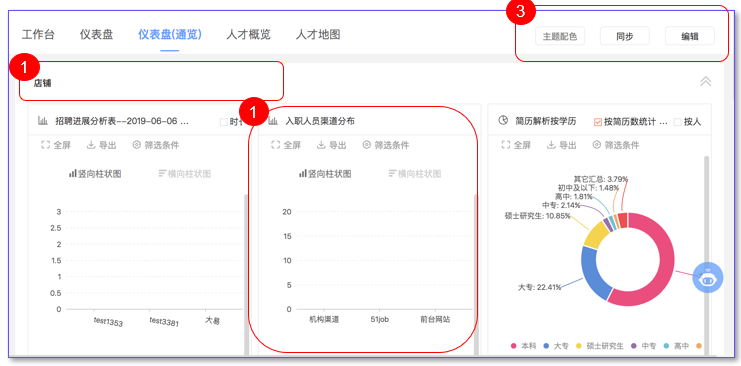
Task: Click the 高中: 1.81% pie label
Action: coord(574,196)
